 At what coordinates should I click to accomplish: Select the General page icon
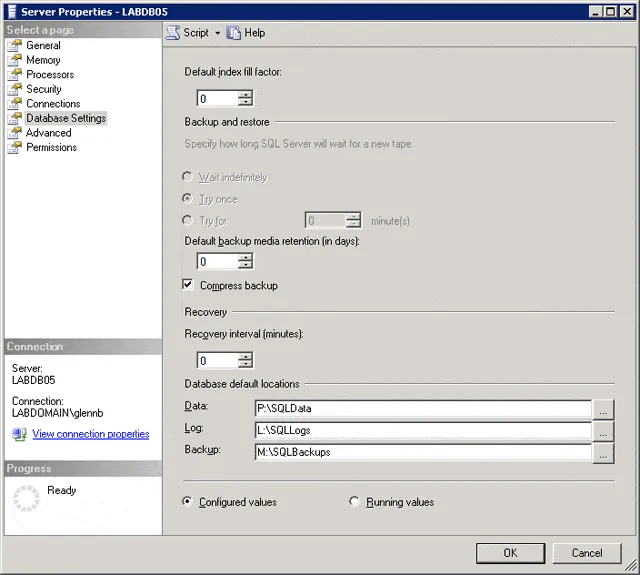tap(15, 46)
